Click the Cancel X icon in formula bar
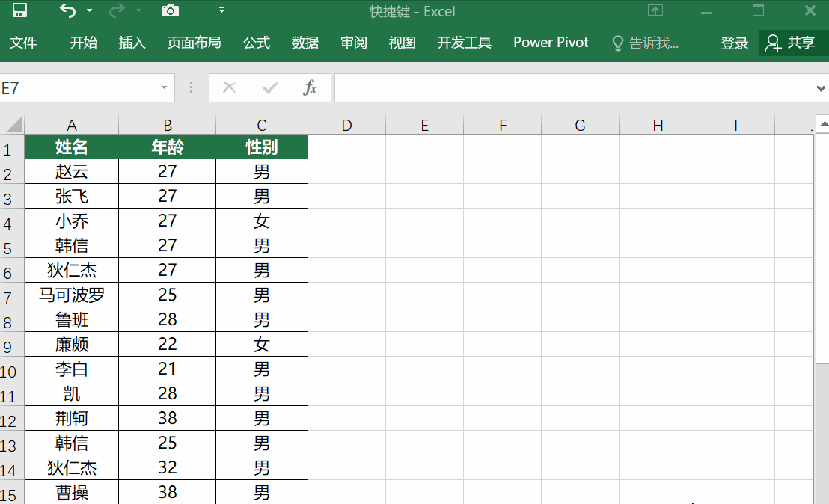The image size is (829, 504). [230, 87]
